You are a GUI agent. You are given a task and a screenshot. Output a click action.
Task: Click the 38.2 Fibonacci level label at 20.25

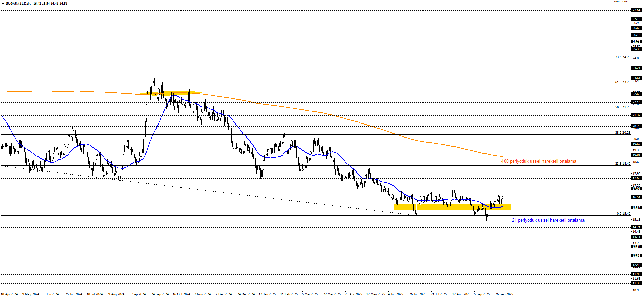click(622, 133)
